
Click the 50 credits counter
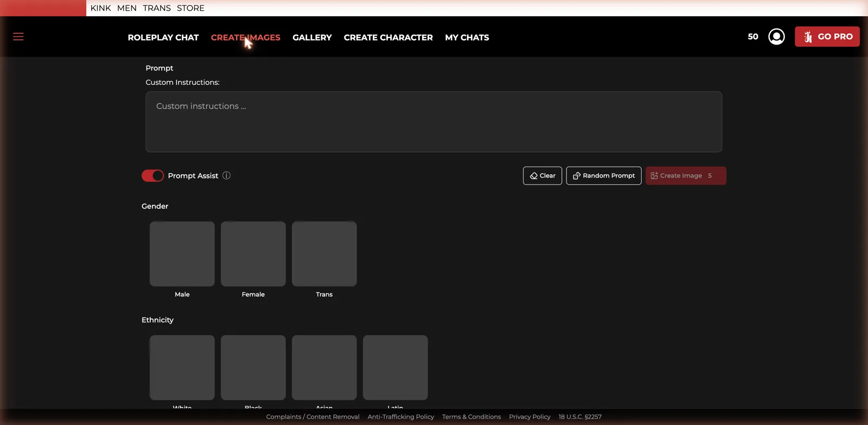[753, 36]
